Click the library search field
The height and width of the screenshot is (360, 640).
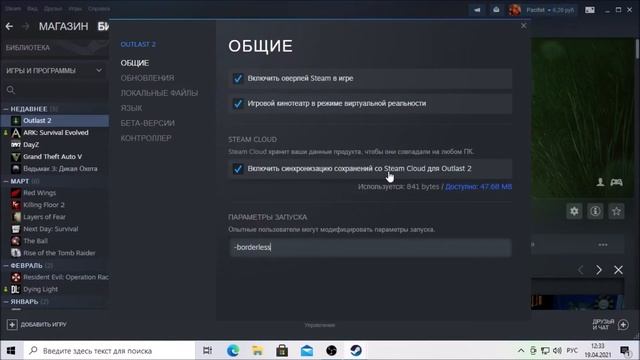click(54, 90)
